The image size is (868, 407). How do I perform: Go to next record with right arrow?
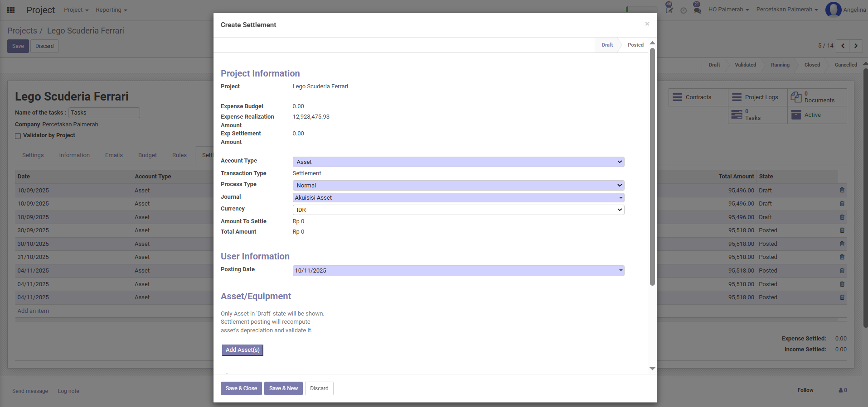click(x=856, y=46)
